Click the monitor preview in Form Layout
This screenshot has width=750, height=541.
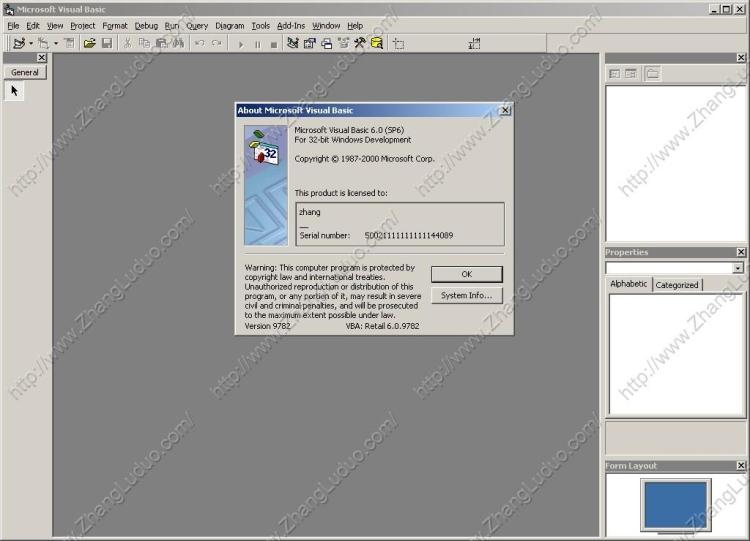(675, 505)
